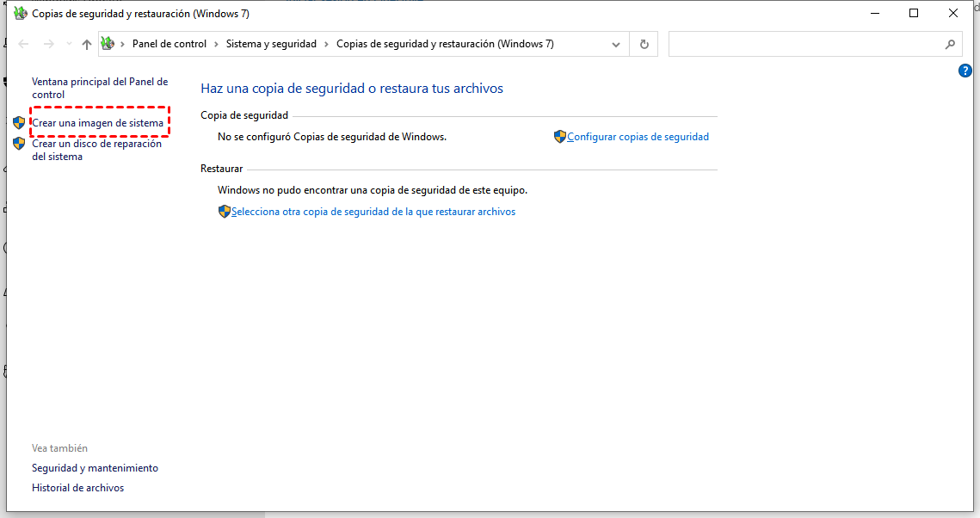
Task: Expand chevron after 'Panel de control' breadcrumb
Action: pos(216,44)
